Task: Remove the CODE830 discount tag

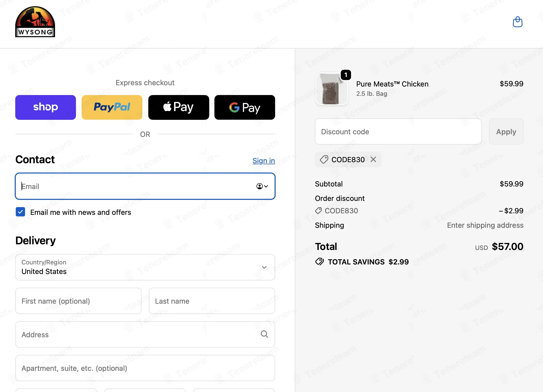Action: tap(373, 159)
